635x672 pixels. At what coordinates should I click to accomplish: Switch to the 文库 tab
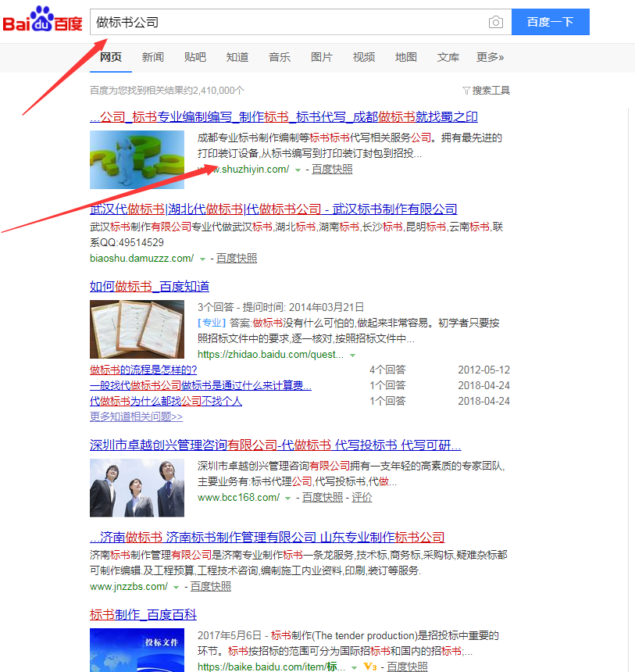point(448,57)
